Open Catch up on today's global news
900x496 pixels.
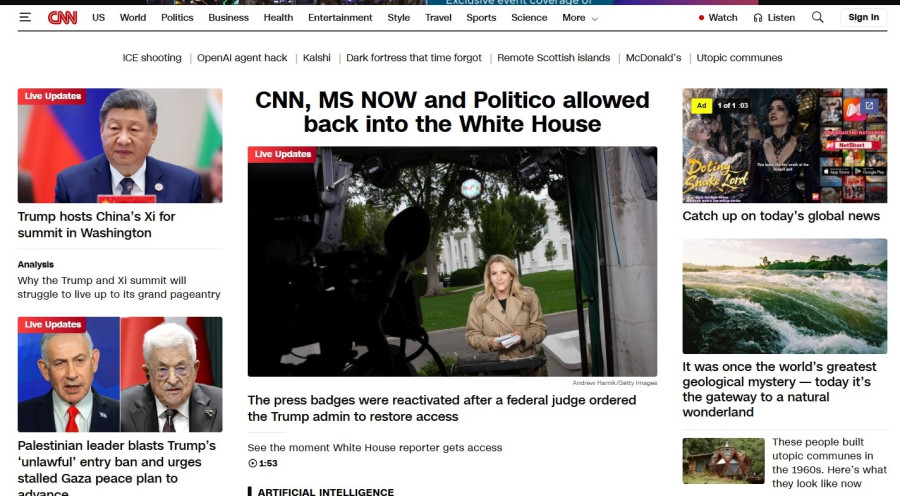click(781, 216)
